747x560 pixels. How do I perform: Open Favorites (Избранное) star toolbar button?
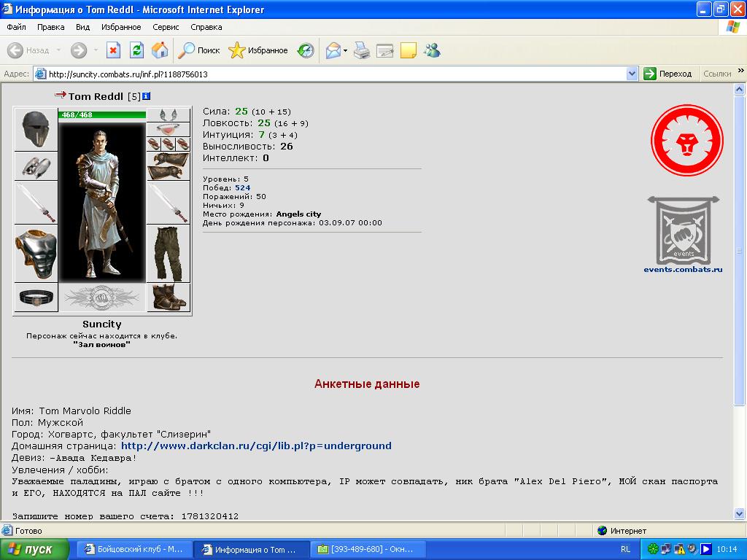click(258, 50)
